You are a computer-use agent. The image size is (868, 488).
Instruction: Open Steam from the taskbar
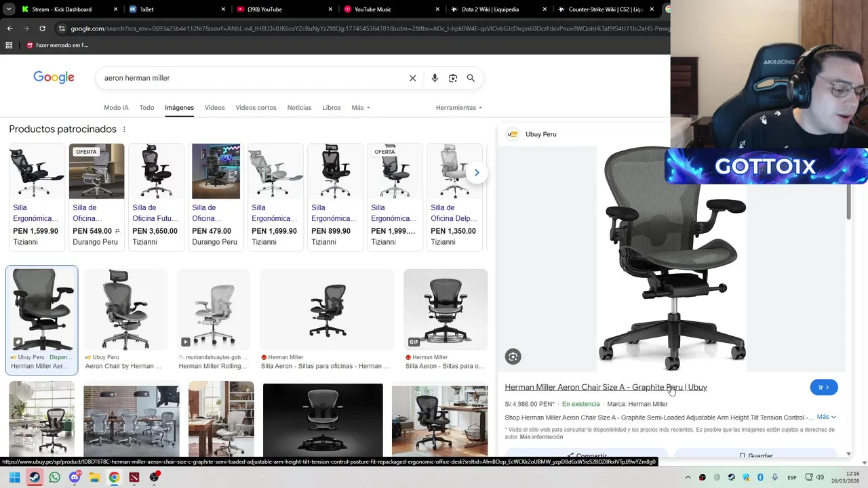(x=35, y=477)
